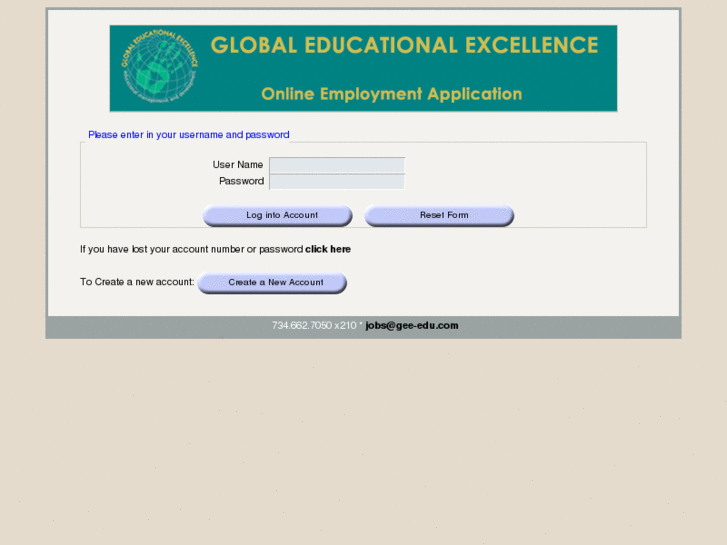Click the 'Online Employment Application' banner heading

click(x=392, y=94)
